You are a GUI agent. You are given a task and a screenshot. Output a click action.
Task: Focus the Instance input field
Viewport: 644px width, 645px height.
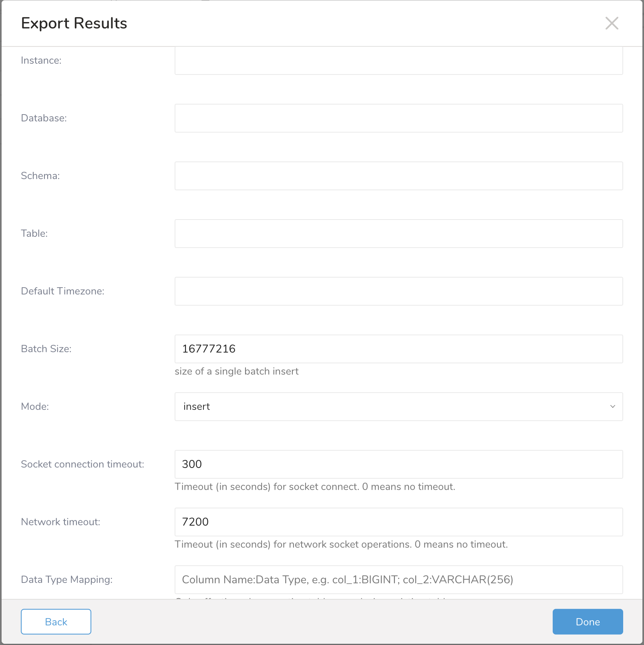click(x=398, y=61)
